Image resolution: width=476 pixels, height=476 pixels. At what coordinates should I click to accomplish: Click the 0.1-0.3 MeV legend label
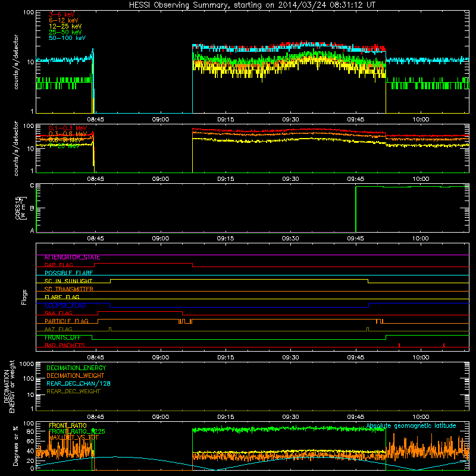(x=68, y=128)
